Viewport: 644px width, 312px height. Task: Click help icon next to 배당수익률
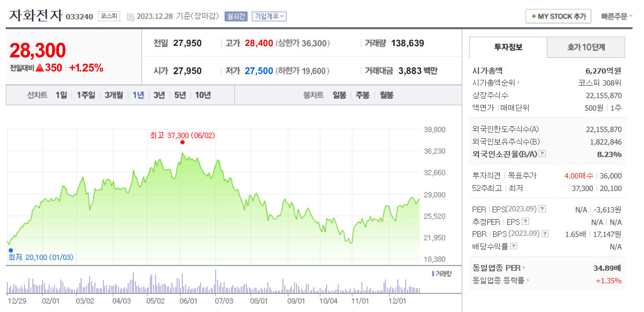click(x=514, y=246)
